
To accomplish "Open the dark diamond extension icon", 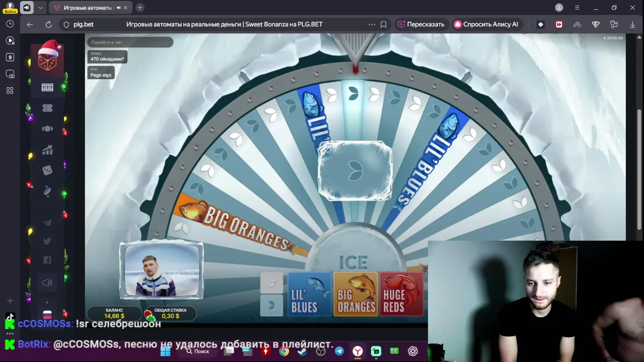I will [x=540, y=24].
